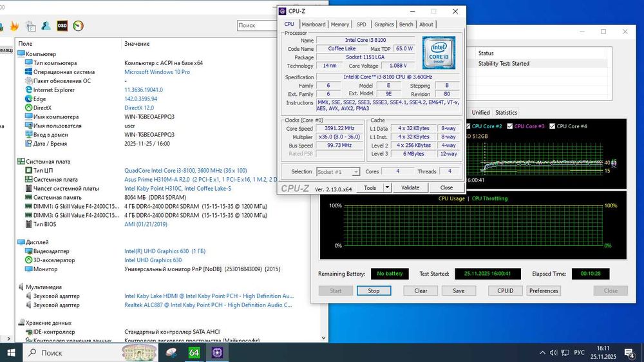This screenshot has width=644, height=362.
Task: Click the Значение column header
Action: point(137,44)
